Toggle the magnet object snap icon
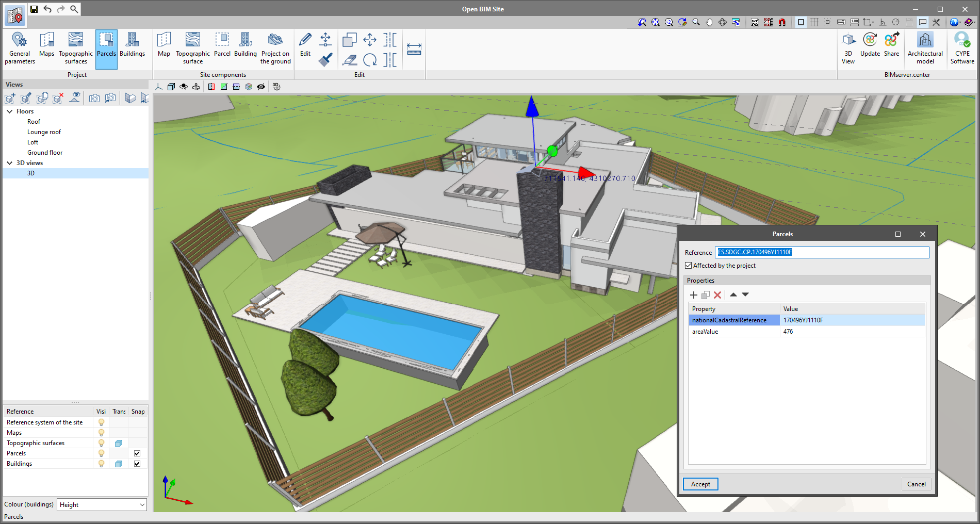This screenshot has height=524, width=980. coord(782,22)
